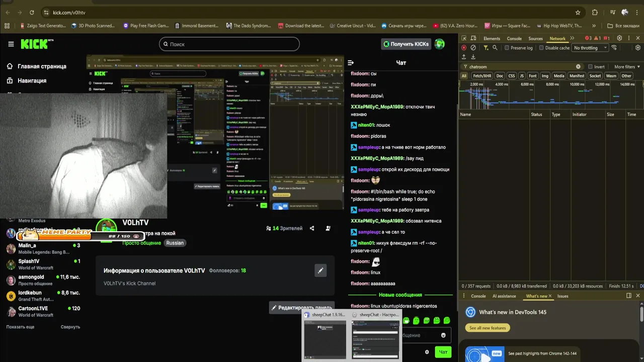
Task: Close the What's new drawer tab
Action: [x=550, y=296]
